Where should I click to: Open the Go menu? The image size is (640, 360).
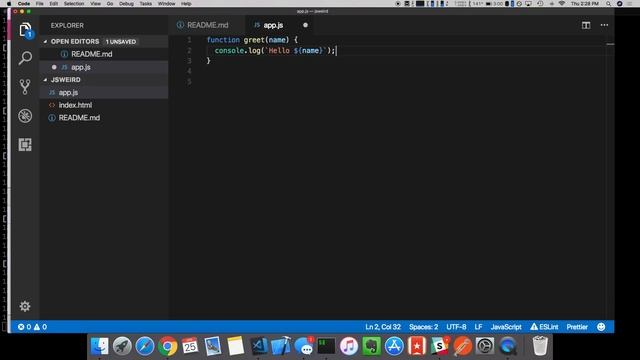pyautogui.click(x=110, y=4)
